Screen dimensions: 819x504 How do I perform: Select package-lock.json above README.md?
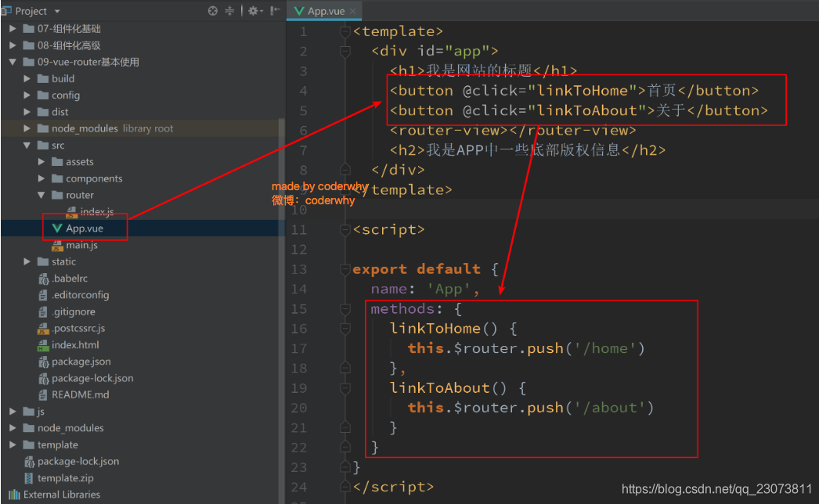[x=92, y=378]
